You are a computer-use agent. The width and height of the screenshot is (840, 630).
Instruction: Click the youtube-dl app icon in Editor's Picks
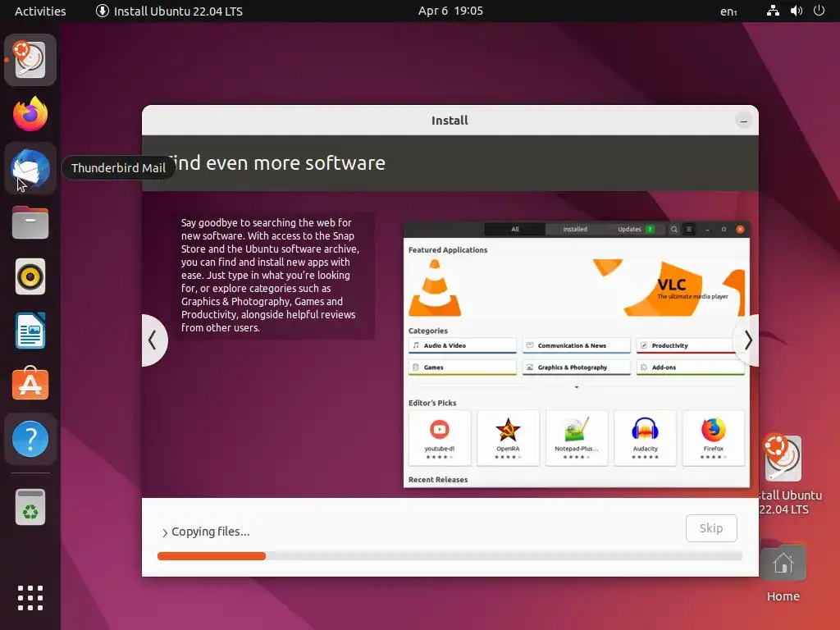coord(440,429)
